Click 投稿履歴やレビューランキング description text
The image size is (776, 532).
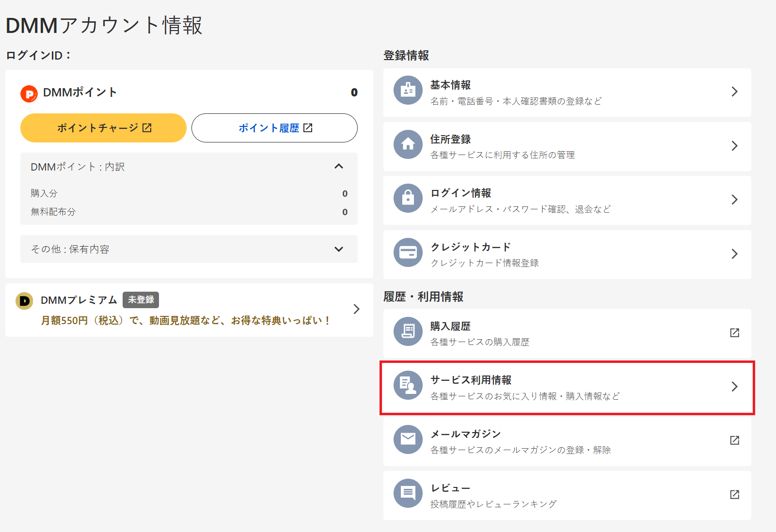point(493,504)
